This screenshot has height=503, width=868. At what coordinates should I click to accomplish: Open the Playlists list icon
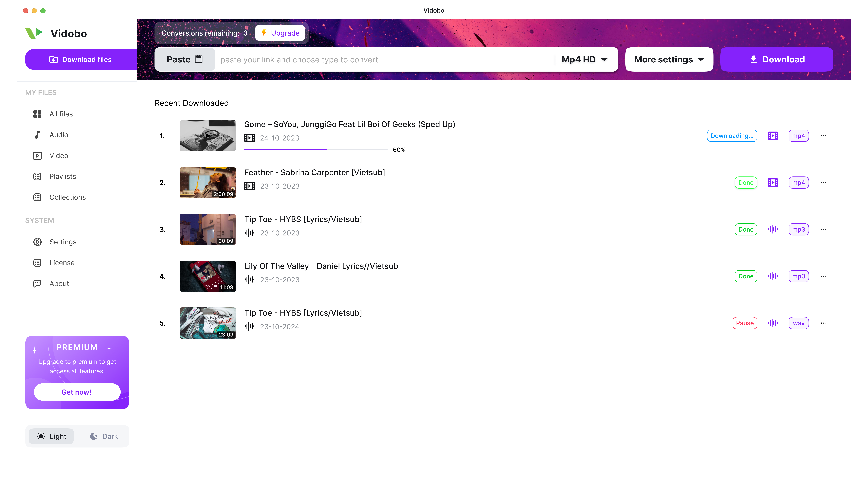(x=37, y=176)
